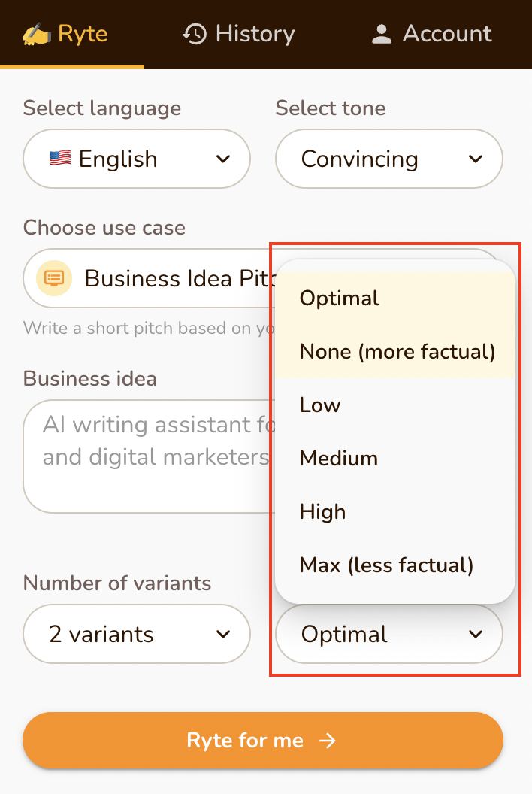Screen dimensions: 532x794
Task: Open the Account tab
Action: tap(431, 34)
